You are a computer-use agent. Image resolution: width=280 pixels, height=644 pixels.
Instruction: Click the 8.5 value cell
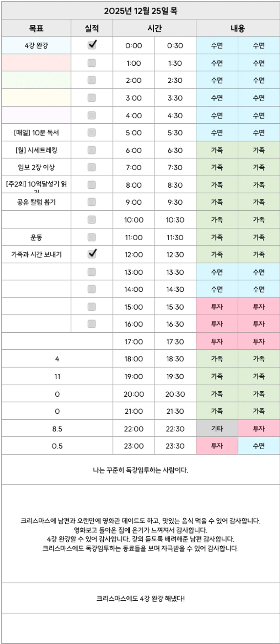(x=57, y=429)
